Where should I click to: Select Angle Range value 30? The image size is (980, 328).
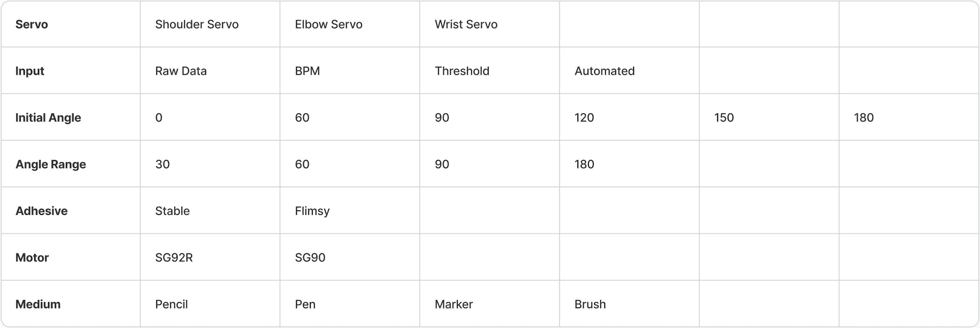(162, 164)
